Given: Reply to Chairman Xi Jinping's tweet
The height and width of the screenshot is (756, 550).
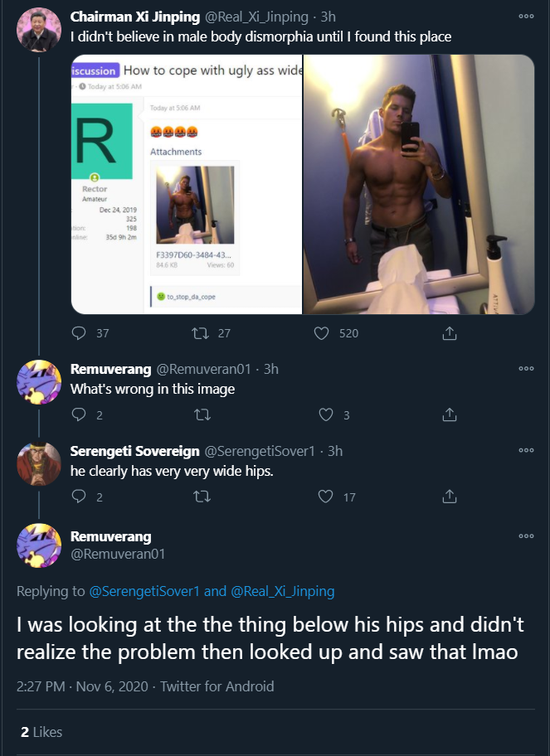Looking at the screenshot, I should (79, 332).
